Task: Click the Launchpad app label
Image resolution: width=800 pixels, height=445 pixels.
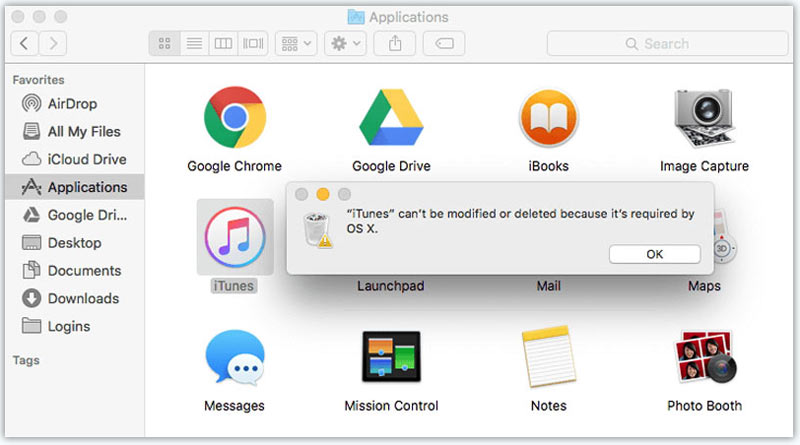Action: point(390,286)
